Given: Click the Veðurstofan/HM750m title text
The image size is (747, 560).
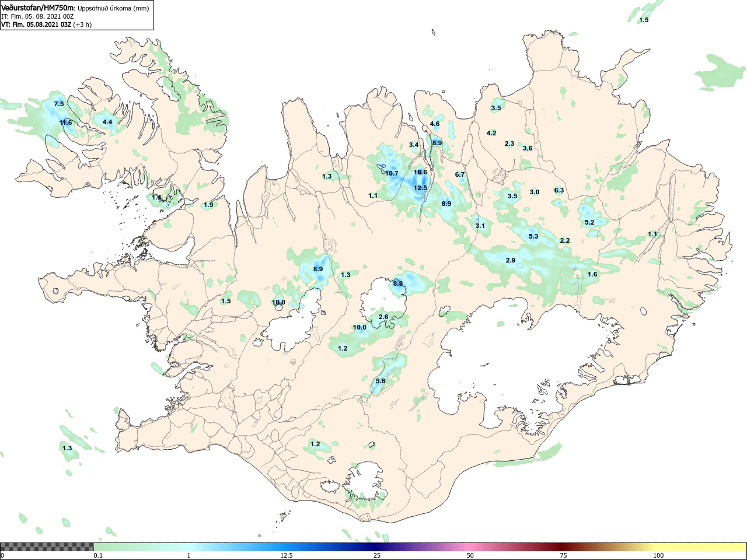Looking at the screenshot, I should pyautogui.click(x=38, y=8).
